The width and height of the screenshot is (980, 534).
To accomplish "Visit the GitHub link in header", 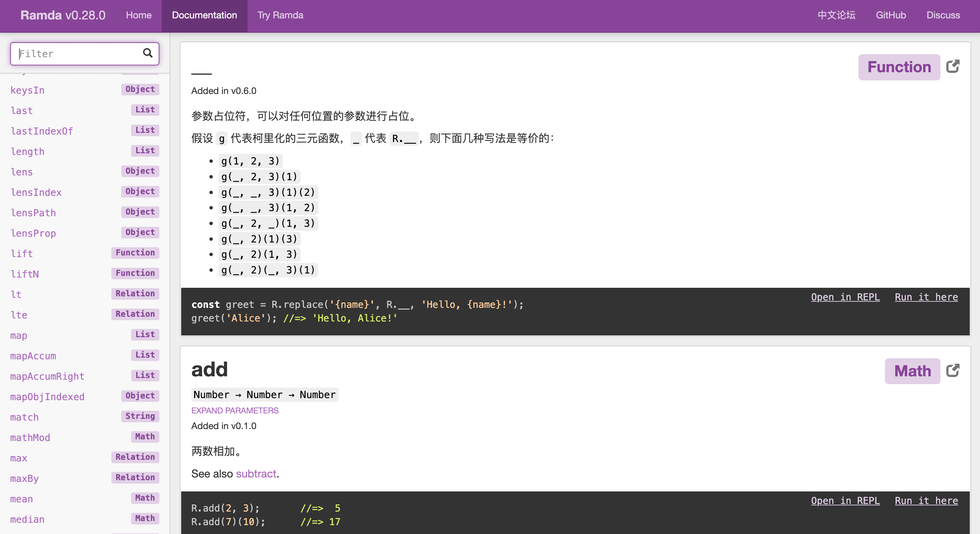I will (x=890, y=15).
